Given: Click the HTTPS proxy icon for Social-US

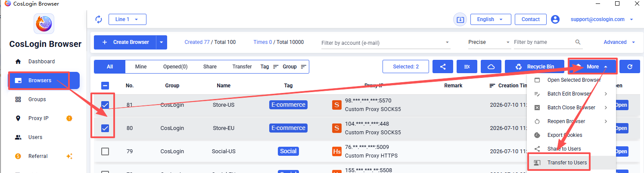Looking at the screenshot, I should point(337,151).
